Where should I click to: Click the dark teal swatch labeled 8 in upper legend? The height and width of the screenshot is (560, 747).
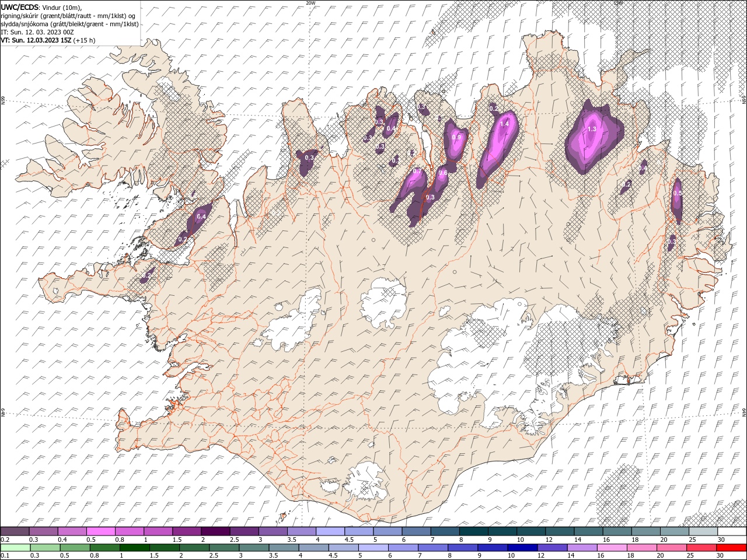pos(473,531)
